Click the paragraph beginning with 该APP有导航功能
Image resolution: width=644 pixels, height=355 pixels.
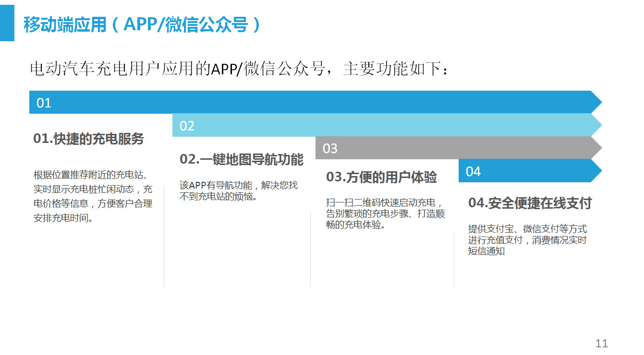(x=238, y=190)
